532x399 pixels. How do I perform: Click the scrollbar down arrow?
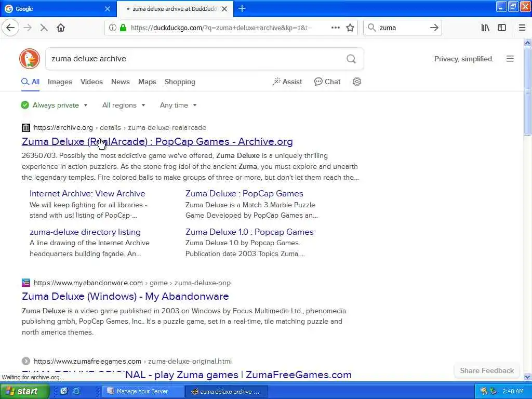pos(527,377)
